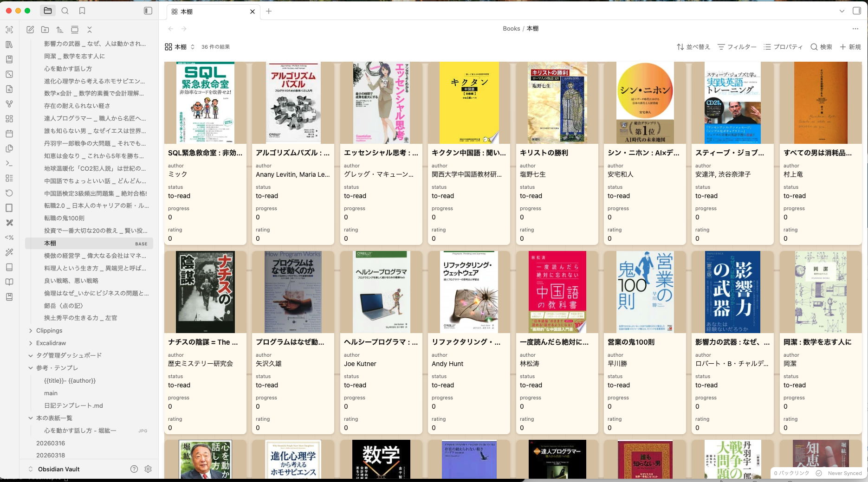Open the シン・ニホン book cover

click(645, 103)
